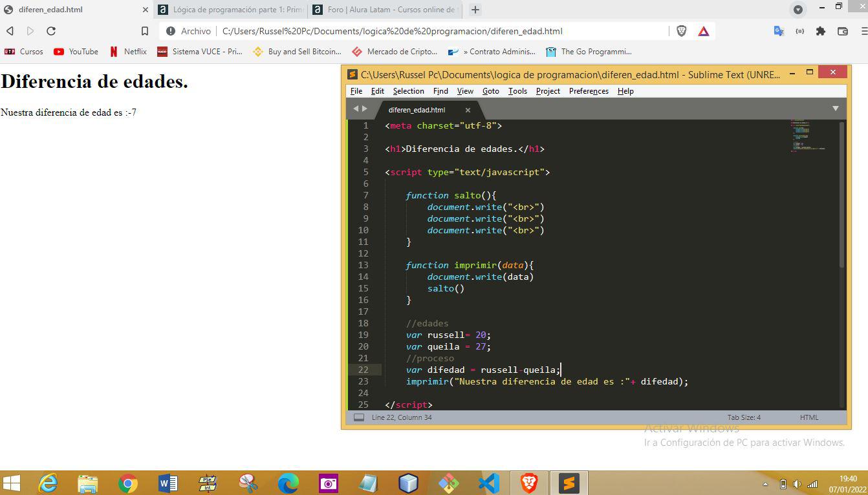Open the tab search dropdown

(x=798, y=10)
